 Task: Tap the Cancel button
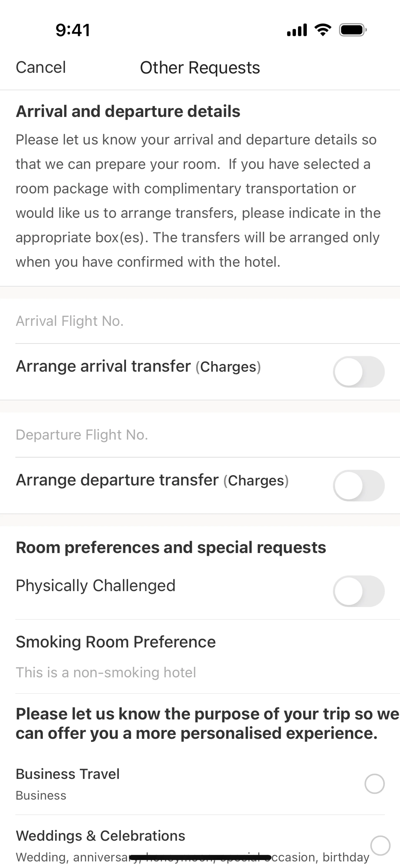[x=41, y=67]
